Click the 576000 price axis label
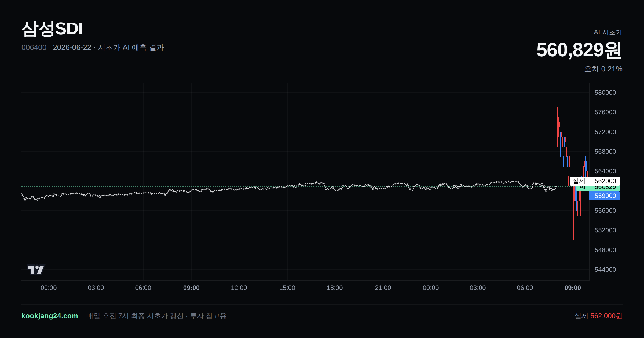Screen dimensions: 644x338 tap(605, 112)
